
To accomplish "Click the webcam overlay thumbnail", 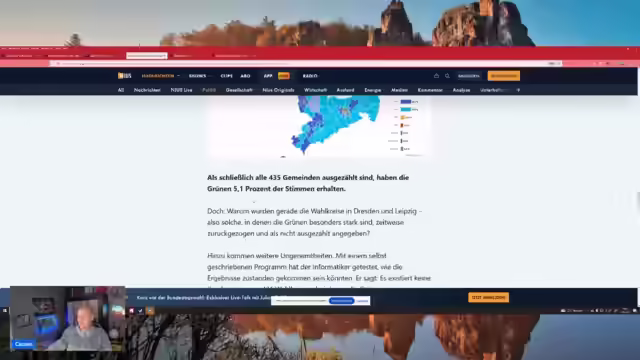I will click(x=67, y=319).
